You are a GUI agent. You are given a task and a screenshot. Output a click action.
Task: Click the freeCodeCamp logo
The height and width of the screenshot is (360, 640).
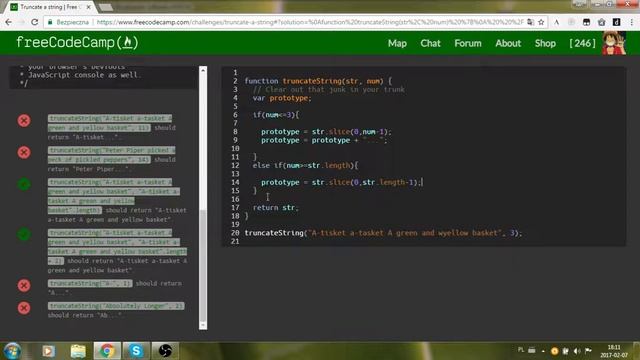[77, 42]
